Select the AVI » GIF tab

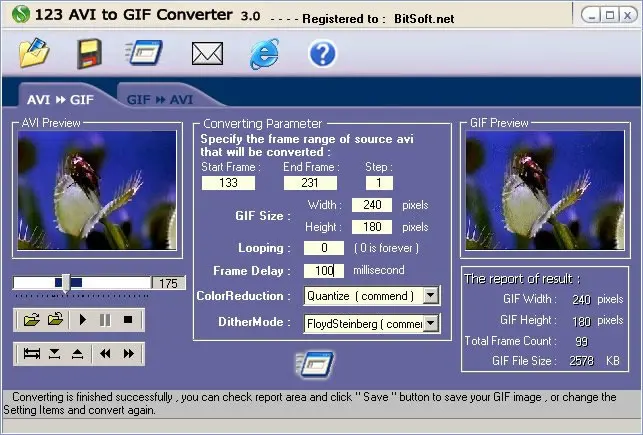click(x=58, y=99)
